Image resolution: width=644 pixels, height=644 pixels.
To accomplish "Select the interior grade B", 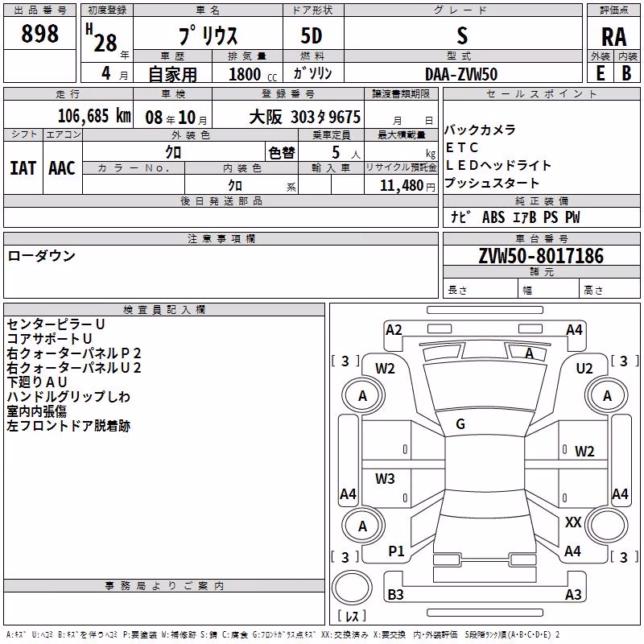I will pyautogui.click(x=626, y=73).
